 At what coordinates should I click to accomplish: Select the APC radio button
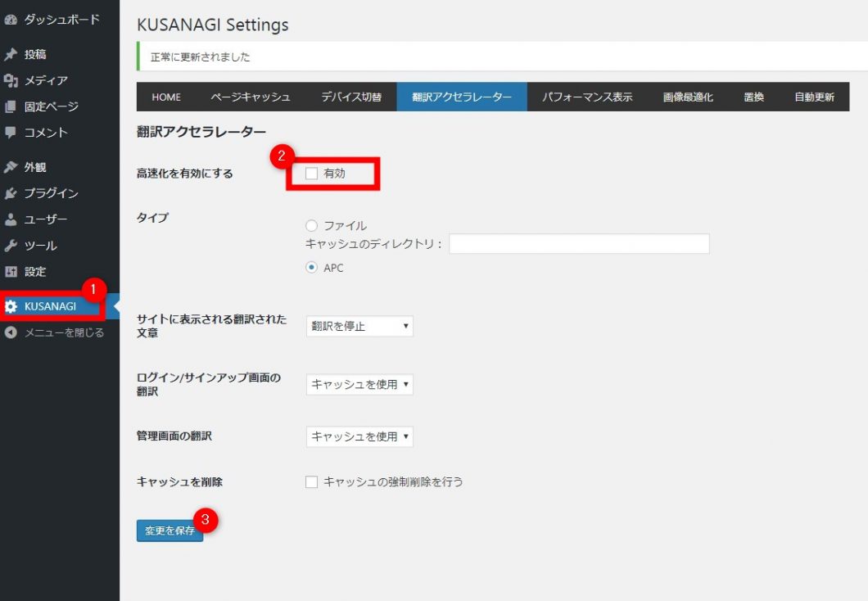tap(312, 267)
